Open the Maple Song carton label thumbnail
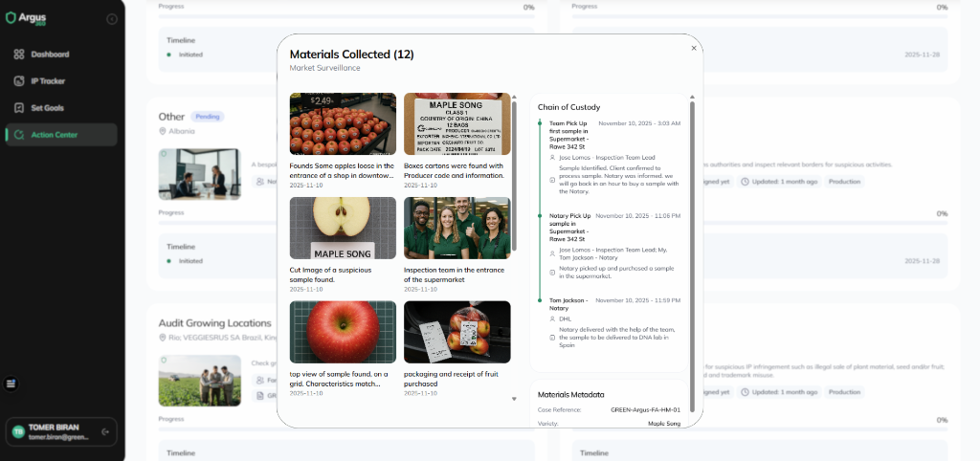 (x=457, y=123)
